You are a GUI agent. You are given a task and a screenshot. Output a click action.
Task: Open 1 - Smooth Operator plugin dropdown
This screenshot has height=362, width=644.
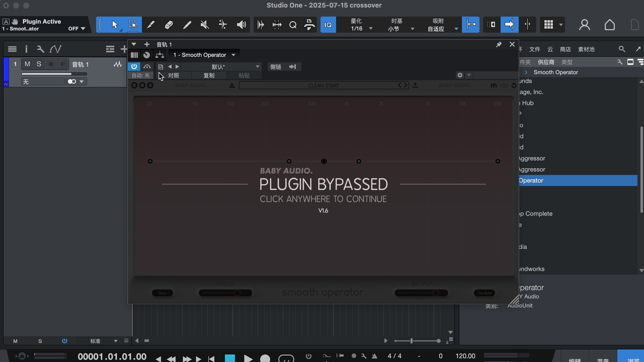[x=204, y=55]
